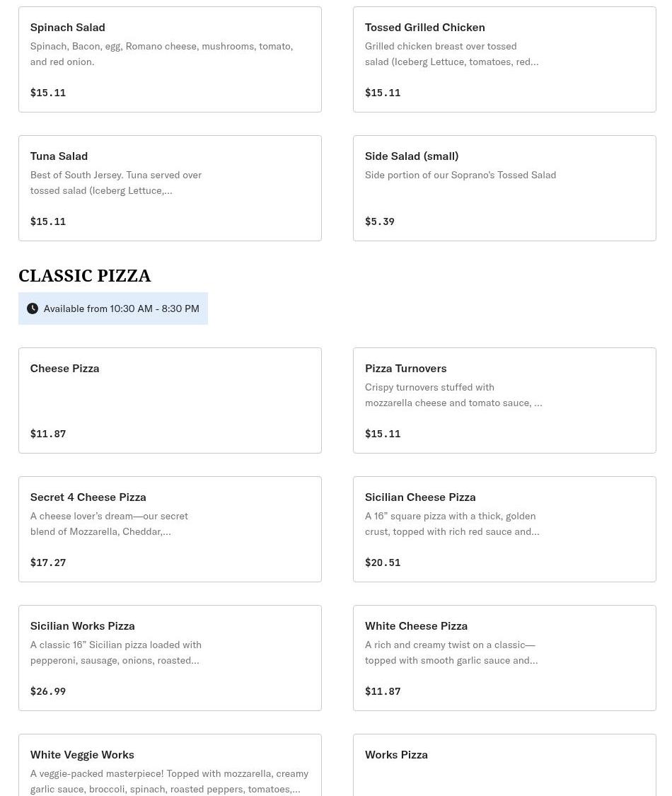Click the Pizza Turnovers description text
This screenshot has width=672, height=796.
coord(453,395)
